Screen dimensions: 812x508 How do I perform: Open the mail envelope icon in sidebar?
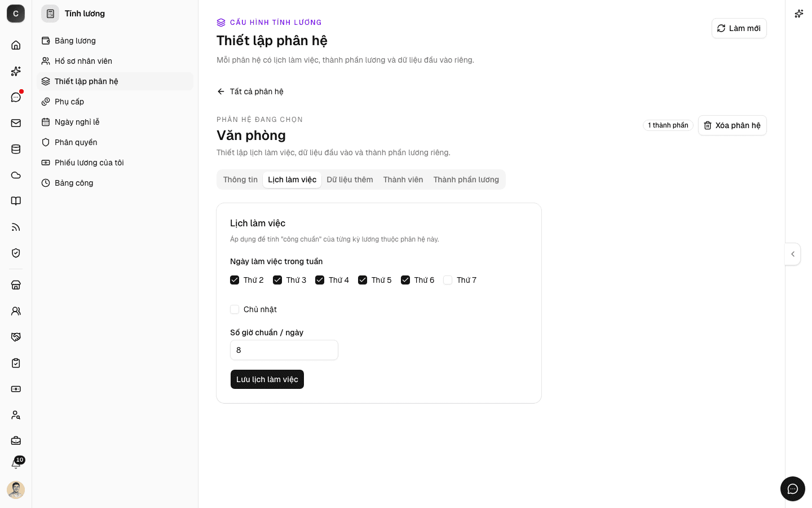click(16, 123)
